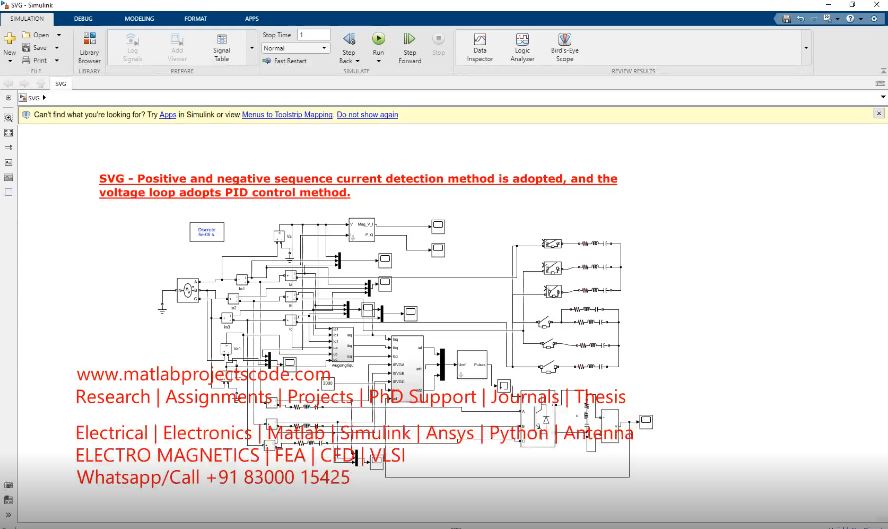Click the Hide/Show Explorer Bar icon

(8, 98)
